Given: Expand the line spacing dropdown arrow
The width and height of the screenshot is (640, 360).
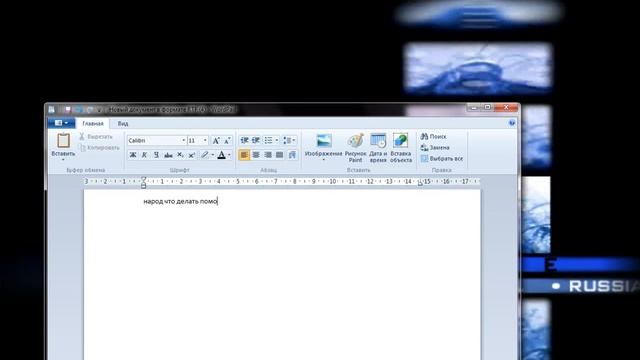Looking at the screenshot, I should pos(294,140).
